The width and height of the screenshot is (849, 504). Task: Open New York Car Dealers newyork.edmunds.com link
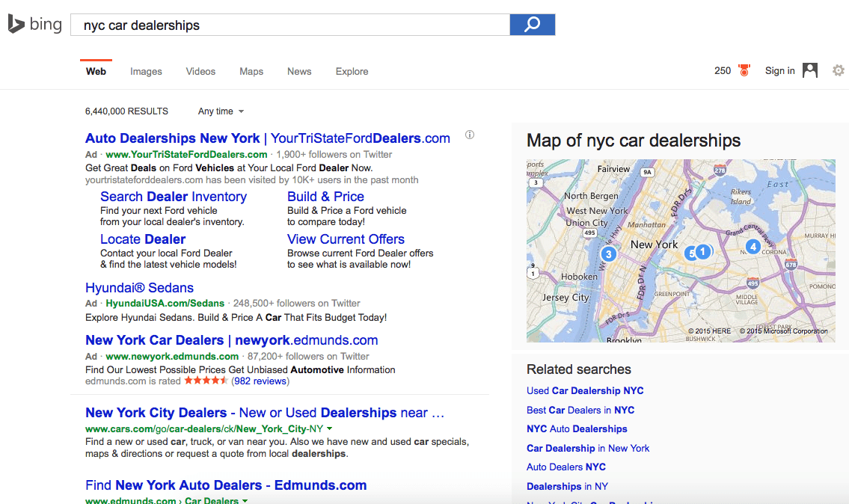[x=232, y=340]
